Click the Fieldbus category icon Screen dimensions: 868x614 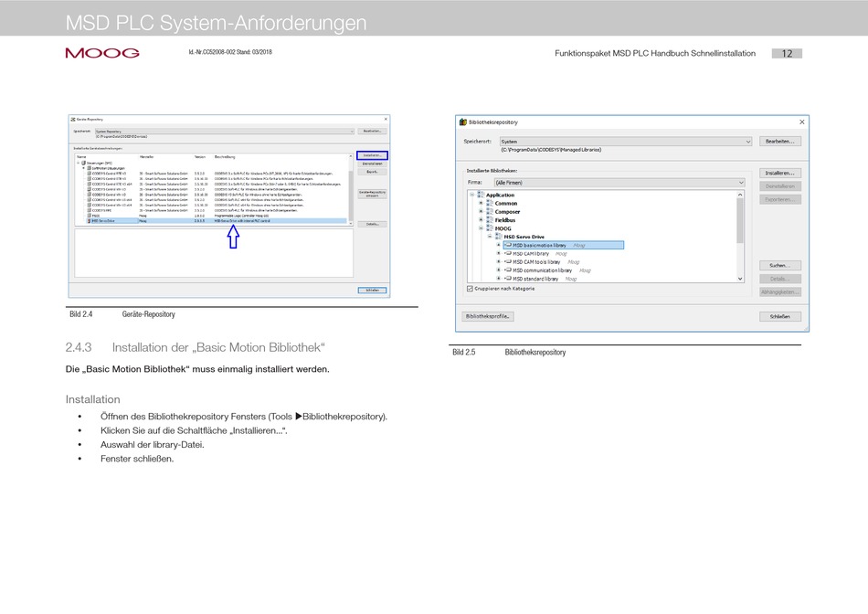click(x=490, y=220)
